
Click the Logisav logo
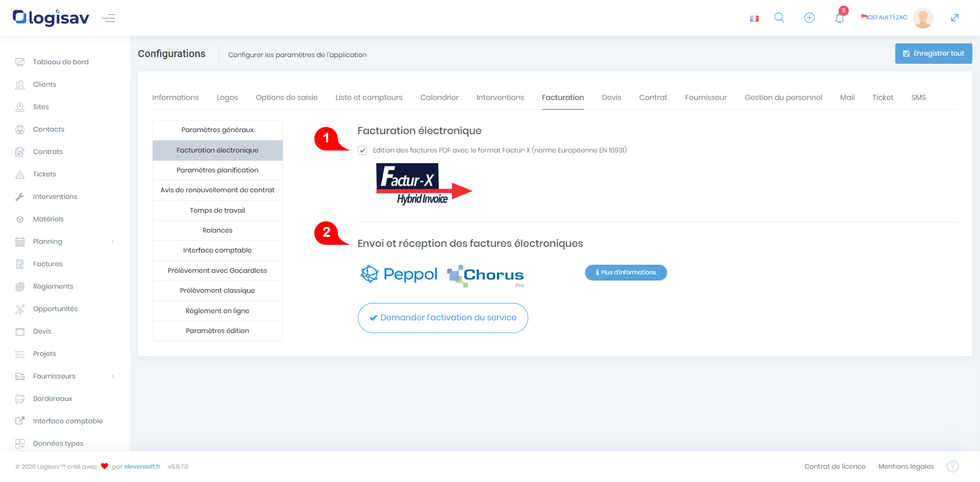click(51, 18)
